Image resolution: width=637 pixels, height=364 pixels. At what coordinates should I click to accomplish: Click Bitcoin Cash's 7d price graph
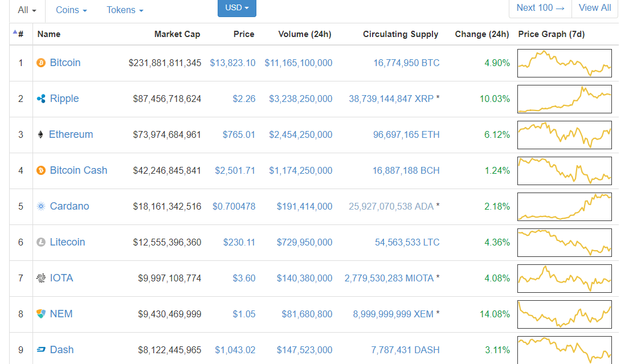coord(564,171)
